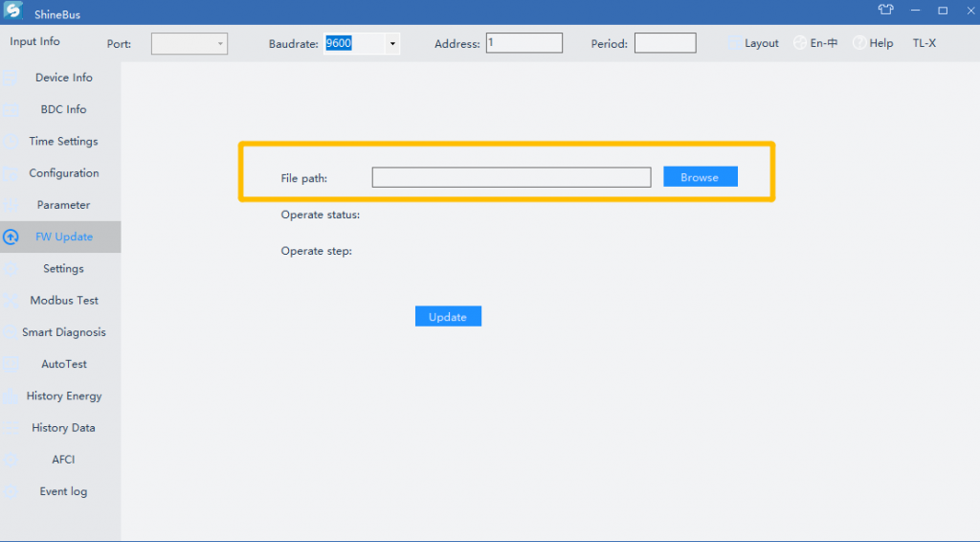The image size is (980, 542).
Task: Minimize the ShineBus window
Action: click(x=915, y=10)
